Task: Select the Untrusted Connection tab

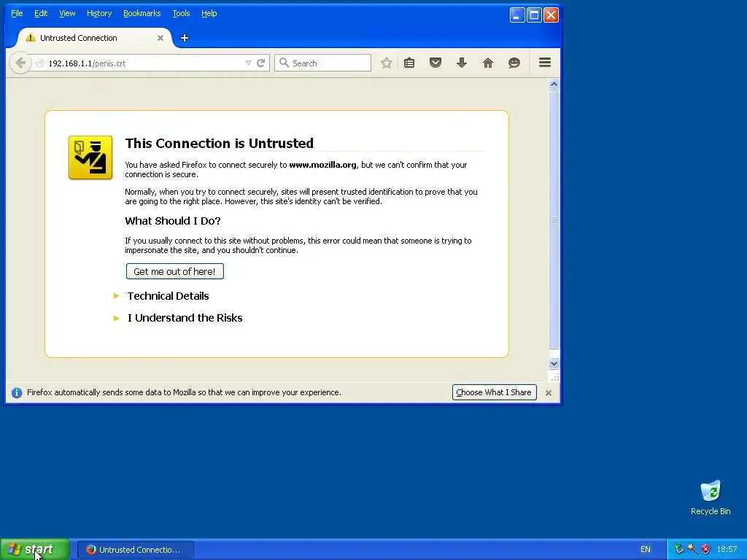Action: (94, 38)
